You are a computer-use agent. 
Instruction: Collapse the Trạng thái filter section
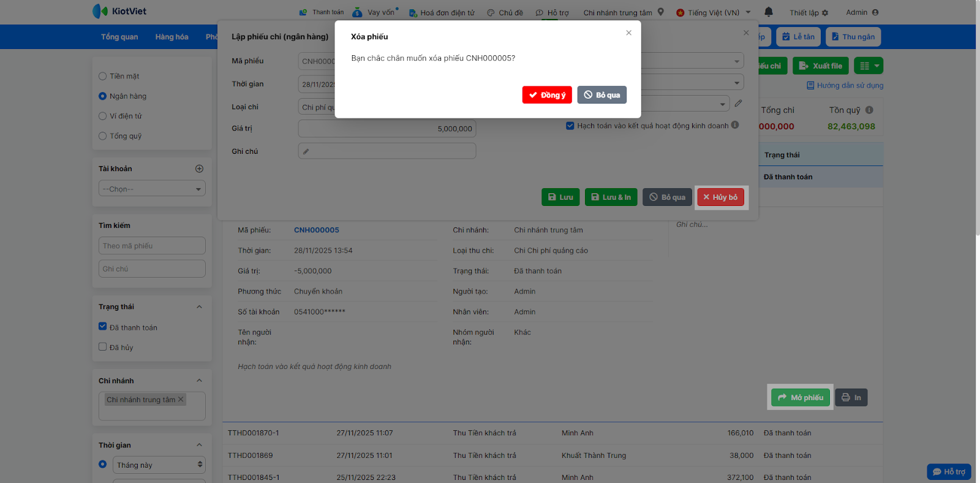click(199, 307)
